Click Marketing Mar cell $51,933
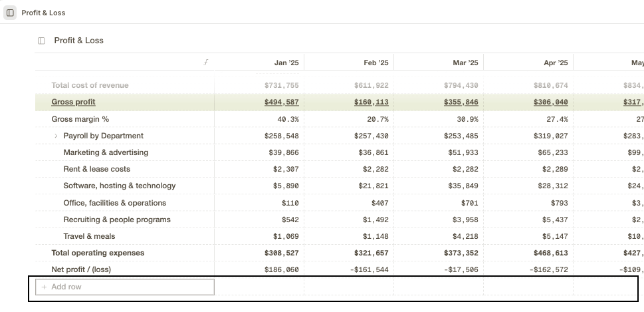 (x=463, y=152)
